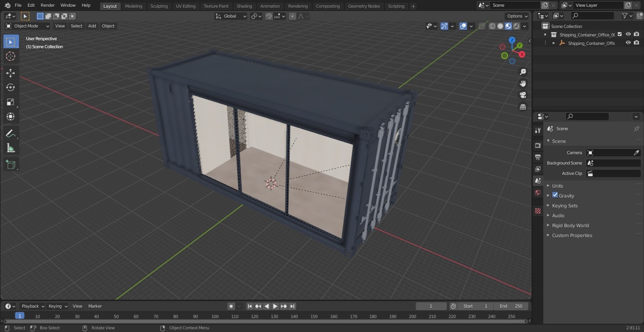This screenshot has height=332, width=644.
Task: Switch to material preview shading
Action: (x=508, y=26)
